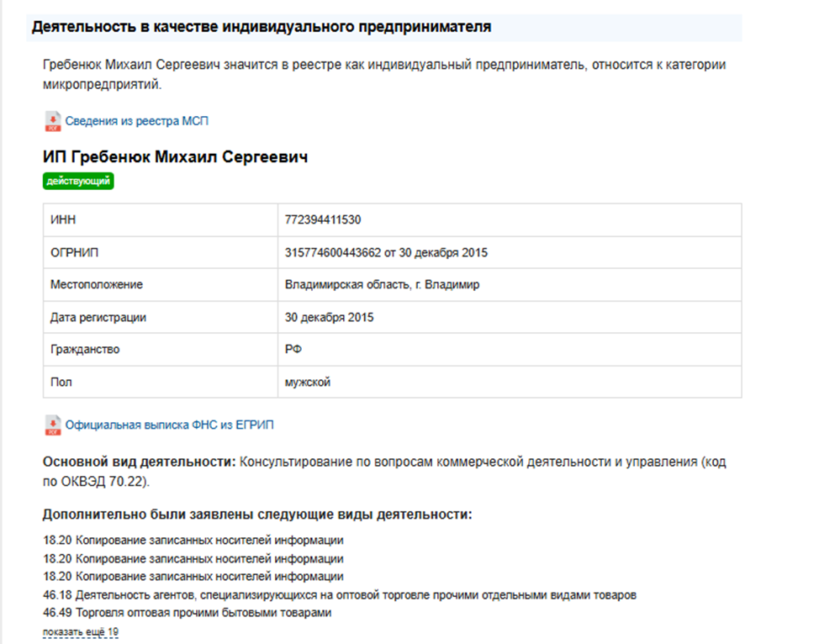819x644 pixels.
Task: Click the PDF icon beside "Сведения из реестра МСП"
Action: coord(48,121)
